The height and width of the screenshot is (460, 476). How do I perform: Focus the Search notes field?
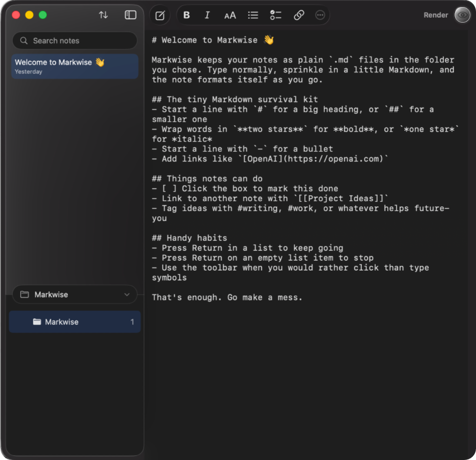(x=75, y=41)
